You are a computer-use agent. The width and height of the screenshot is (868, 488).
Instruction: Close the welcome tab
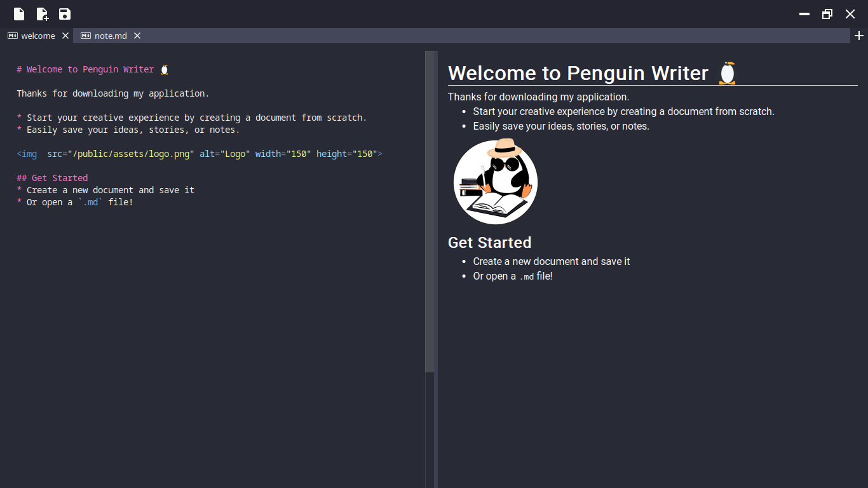coord(65,36)
